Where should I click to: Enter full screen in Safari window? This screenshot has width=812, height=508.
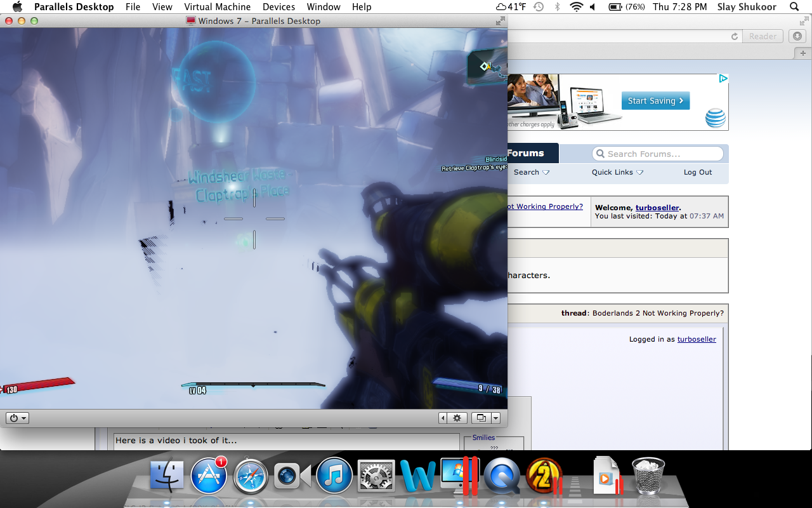tap(804, 21)
